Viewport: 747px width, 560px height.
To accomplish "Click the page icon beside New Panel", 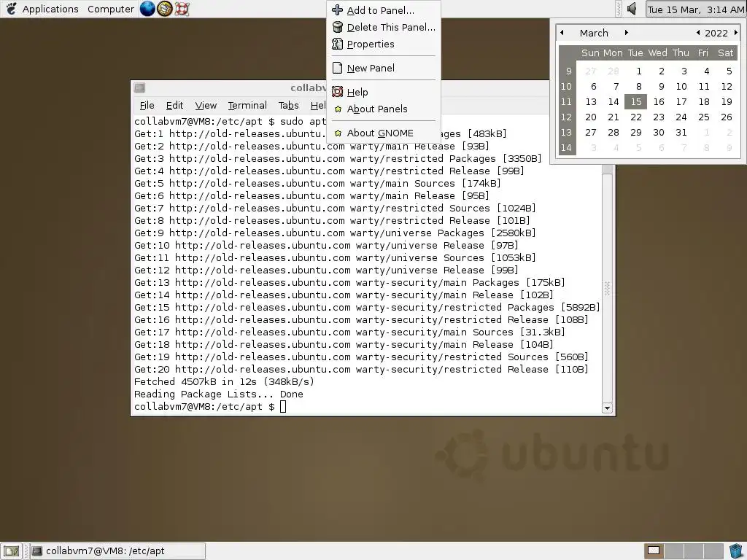I will [337, 68].
